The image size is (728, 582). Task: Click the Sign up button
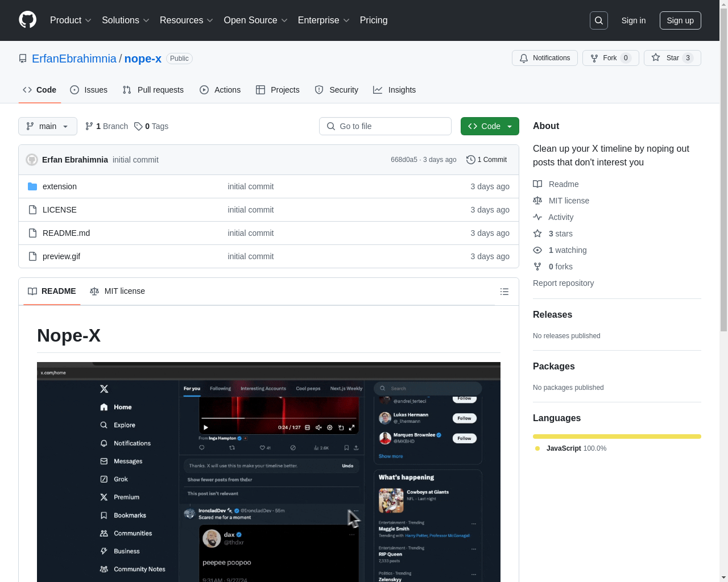click(680, 20)
